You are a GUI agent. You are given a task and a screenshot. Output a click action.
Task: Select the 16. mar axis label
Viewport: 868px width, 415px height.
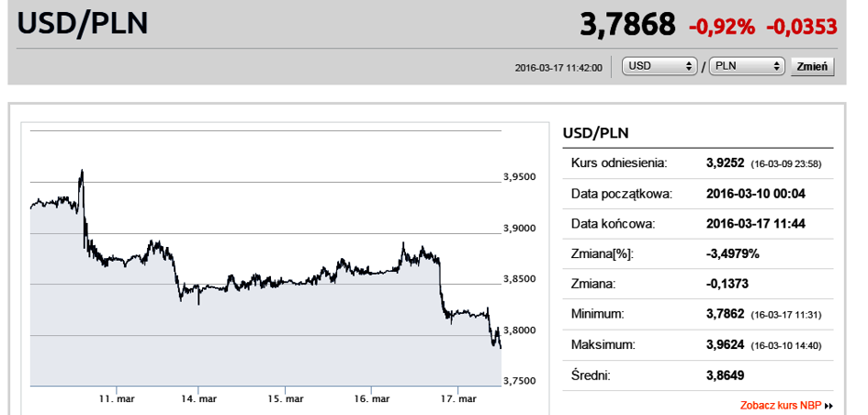pos(372,398)
